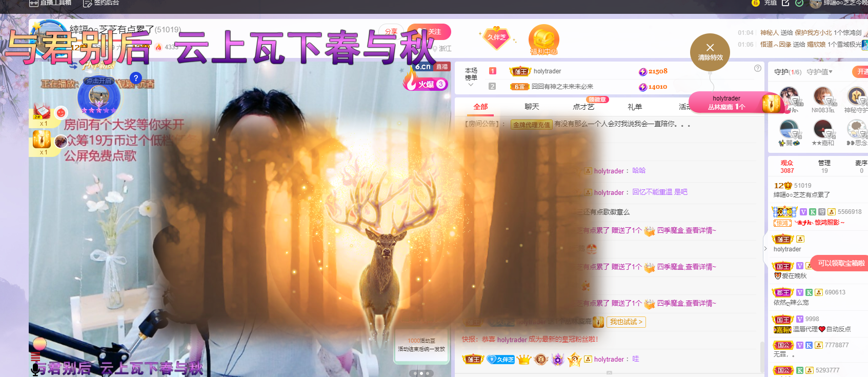
Task: Click the 1000活动豆 activity card
Action: (421, 345)
